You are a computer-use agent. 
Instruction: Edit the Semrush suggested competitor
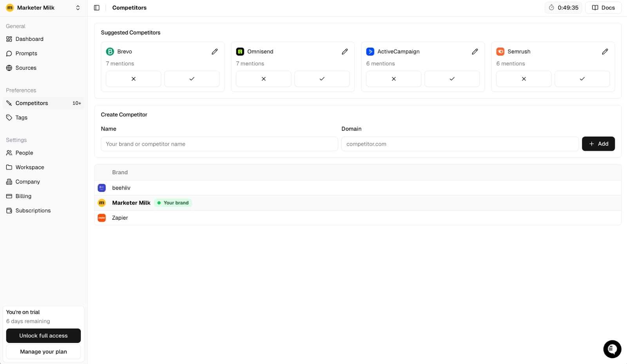point(605,52)
